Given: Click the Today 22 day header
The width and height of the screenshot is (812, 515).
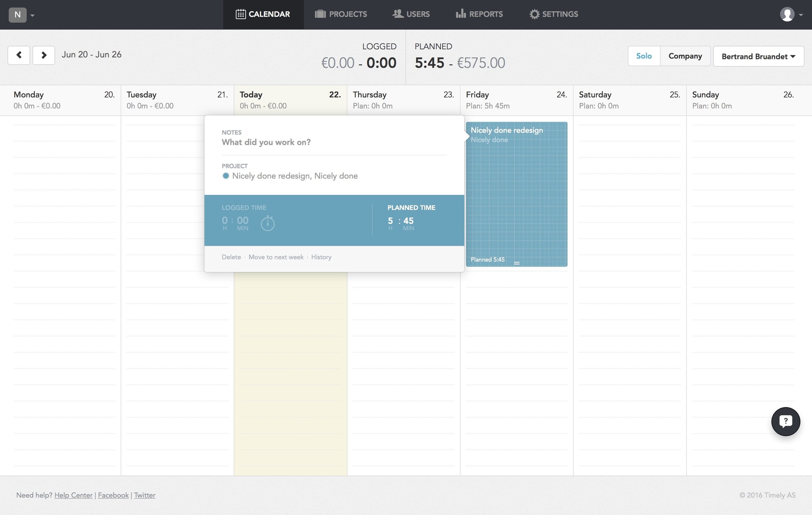Looking at the screenshot, I should point(290,100).
